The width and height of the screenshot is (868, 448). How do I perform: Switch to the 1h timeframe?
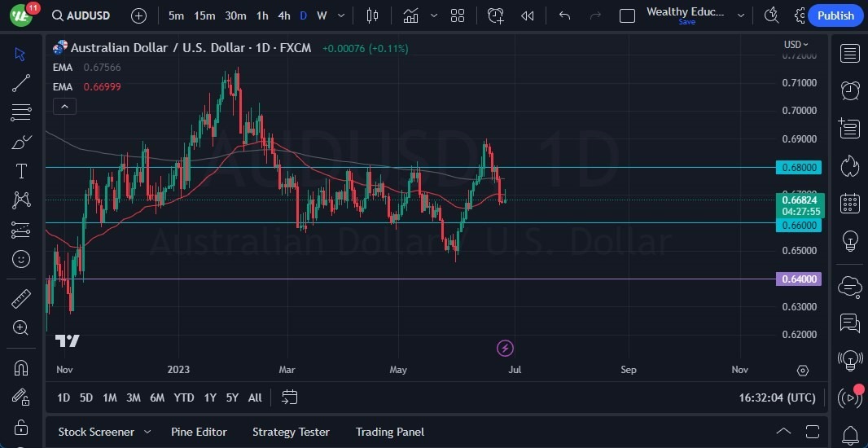coord(262,16)
